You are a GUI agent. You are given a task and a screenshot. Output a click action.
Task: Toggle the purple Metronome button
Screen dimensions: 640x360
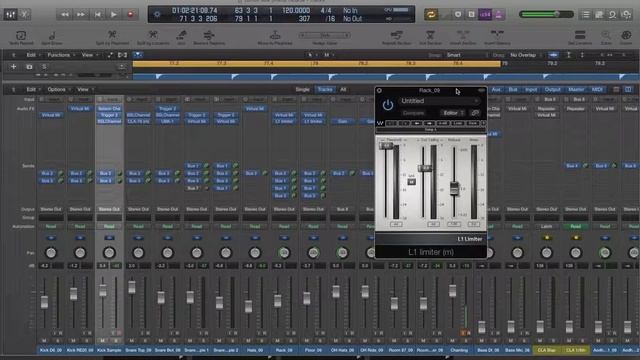tap(499, 15)
